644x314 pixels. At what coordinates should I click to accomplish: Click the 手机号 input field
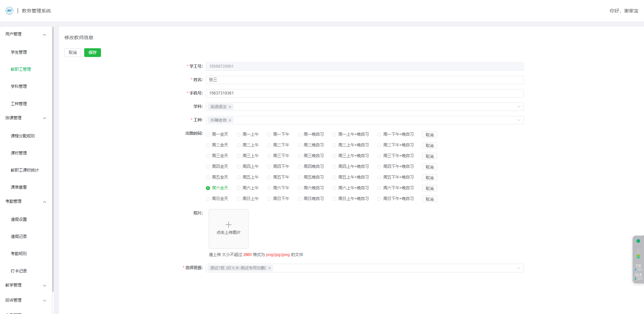365,93
